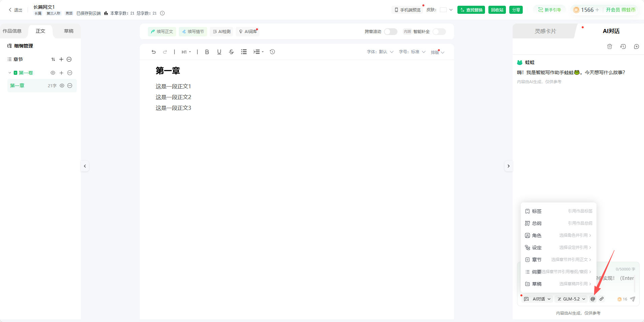Open the 灵感卡片 tab

(545, 31)
